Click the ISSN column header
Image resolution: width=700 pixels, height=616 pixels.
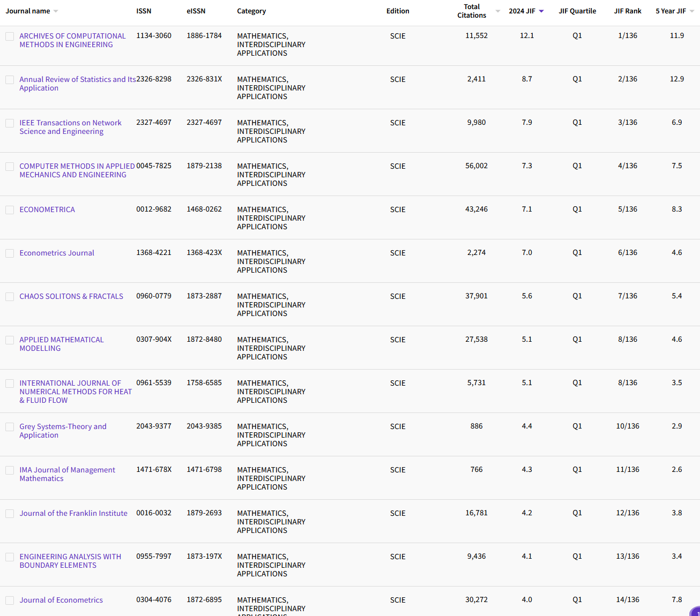tap(144, 10)
